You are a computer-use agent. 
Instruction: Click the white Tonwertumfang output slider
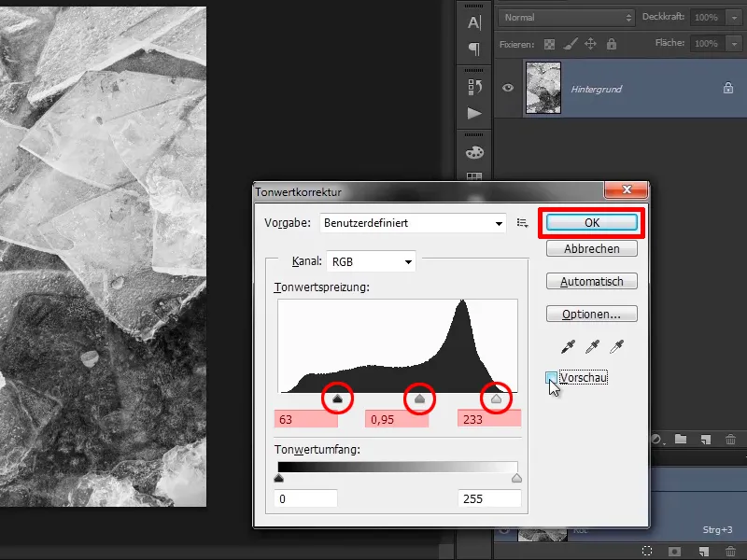point(516,478)
